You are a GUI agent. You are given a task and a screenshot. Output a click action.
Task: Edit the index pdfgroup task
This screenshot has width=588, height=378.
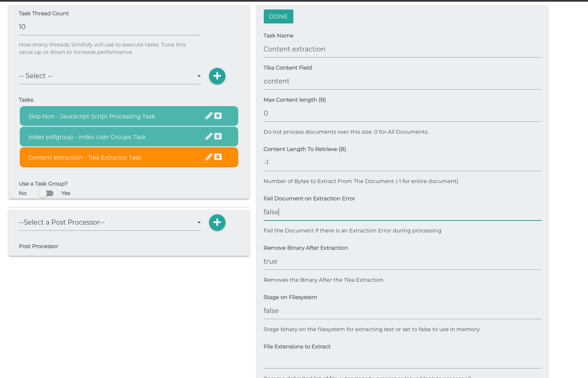209,137
